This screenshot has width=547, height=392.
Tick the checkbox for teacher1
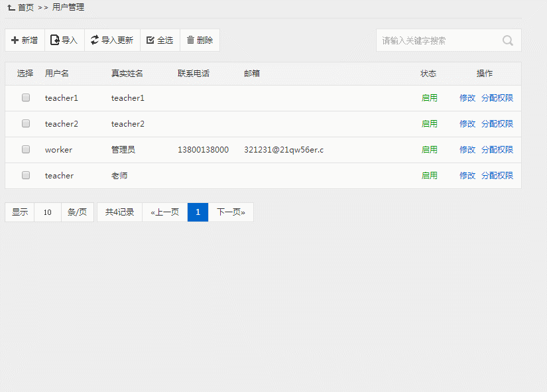pyautogui.click(x=26, y=98)
